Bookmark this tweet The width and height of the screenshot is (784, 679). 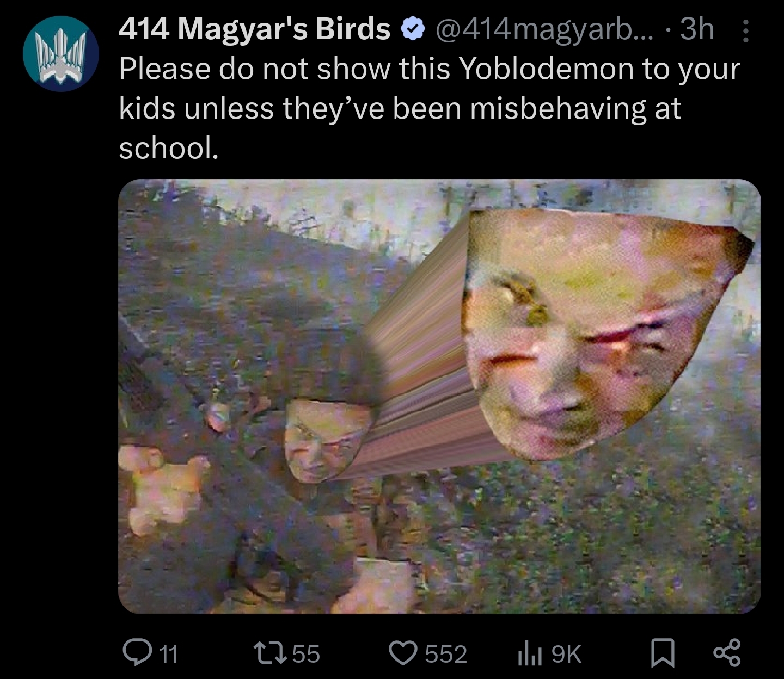coord(663,653)
